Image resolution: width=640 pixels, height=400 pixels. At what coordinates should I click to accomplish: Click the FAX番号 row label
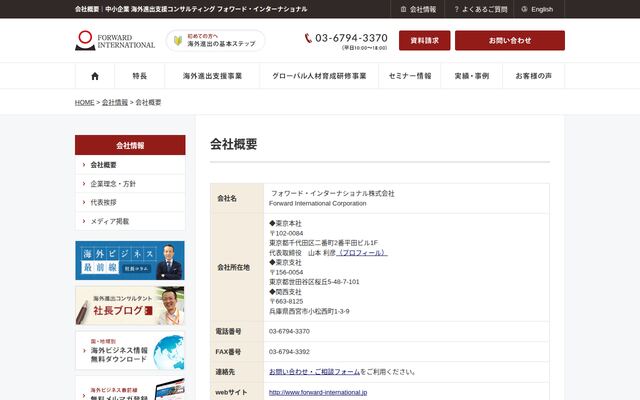(228, 352)
